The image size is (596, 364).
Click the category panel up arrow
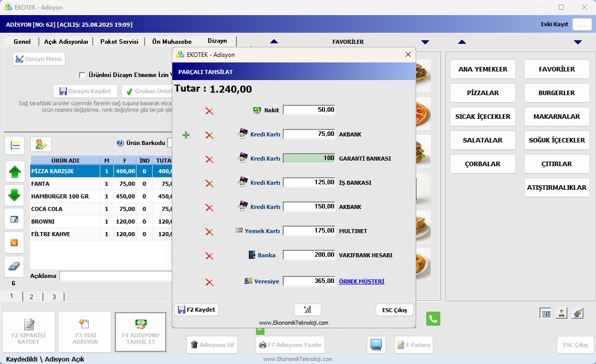click(x=462, y=42)
